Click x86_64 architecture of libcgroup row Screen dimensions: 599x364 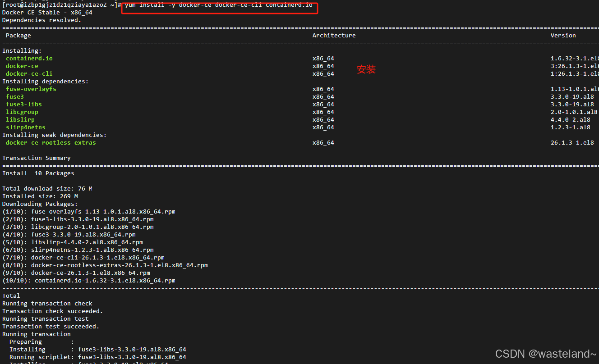323,112
